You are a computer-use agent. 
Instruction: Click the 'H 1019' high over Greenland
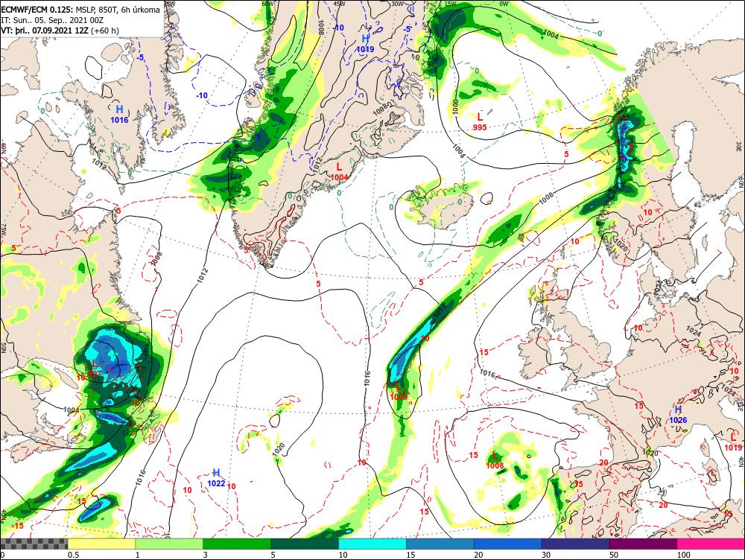(365, 43)
